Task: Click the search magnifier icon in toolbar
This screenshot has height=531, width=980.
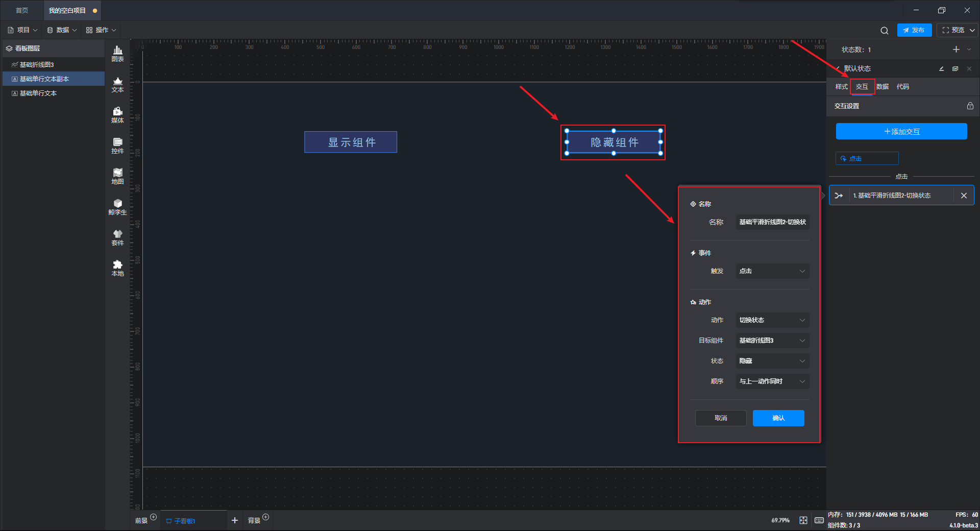Action: [x=884, y=31]
